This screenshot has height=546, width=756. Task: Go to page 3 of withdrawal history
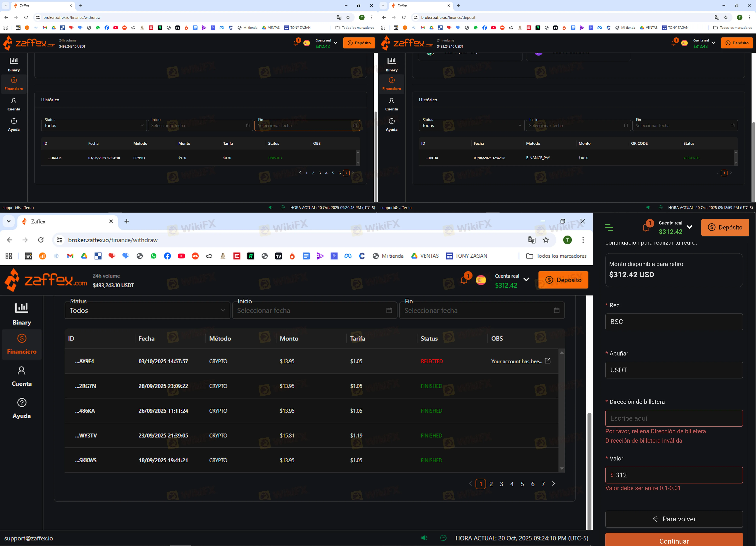(501, 484)
